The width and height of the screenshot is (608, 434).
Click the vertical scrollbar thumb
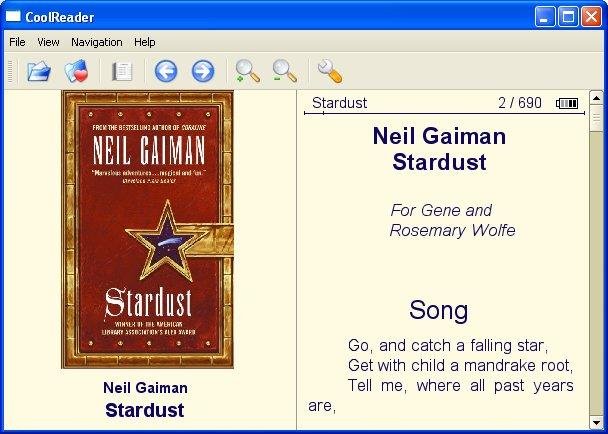596,118
